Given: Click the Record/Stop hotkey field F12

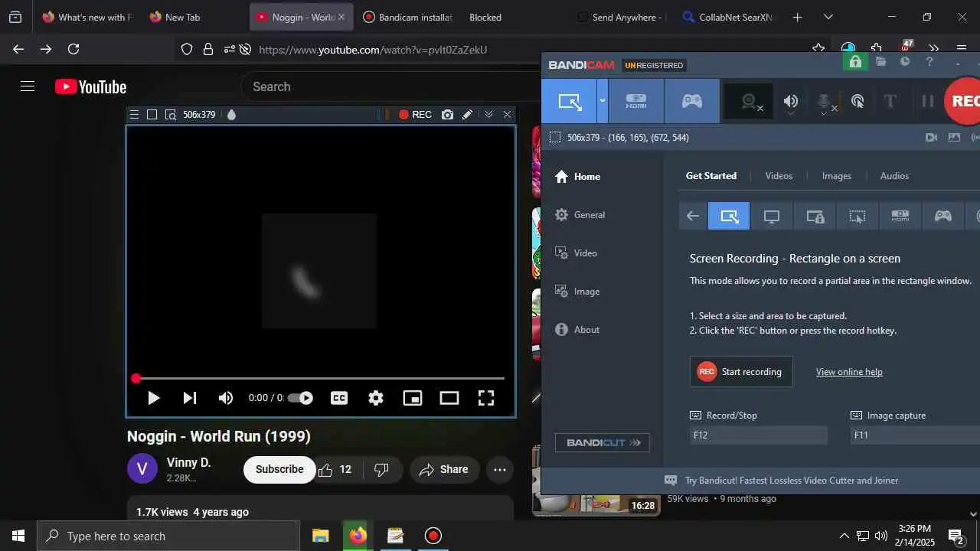Looking at the screenshot, I should [759, 435].
